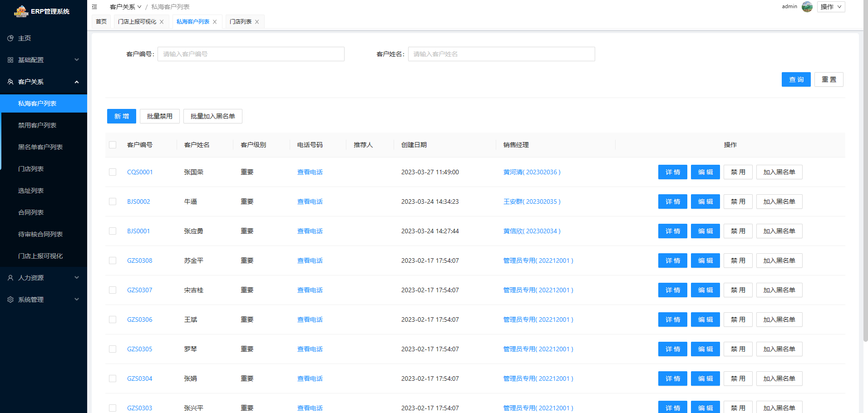The width and height of the screenshot is (868, 413).
Task: Toggle sidebar collapse hamburger icon
Action: [94, 7]
